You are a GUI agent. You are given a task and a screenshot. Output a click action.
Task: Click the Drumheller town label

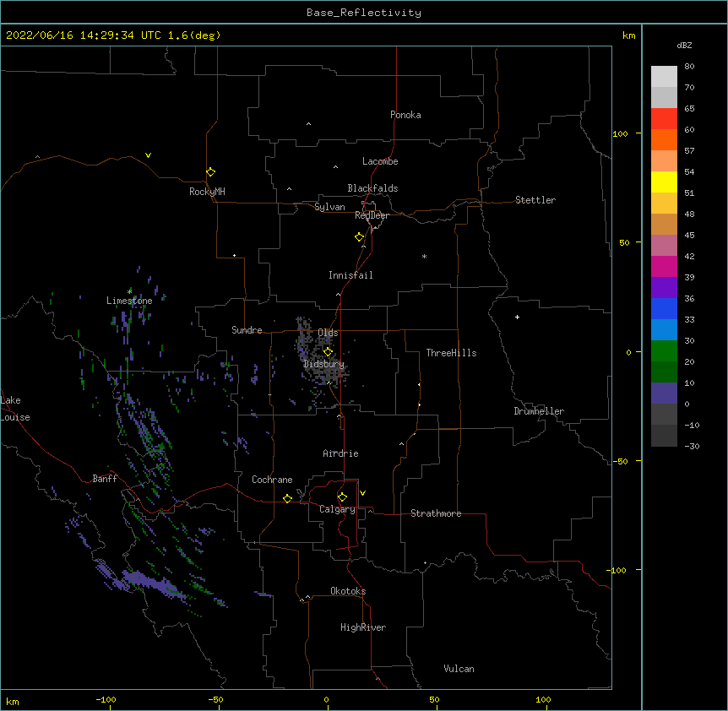click(539, 411)
